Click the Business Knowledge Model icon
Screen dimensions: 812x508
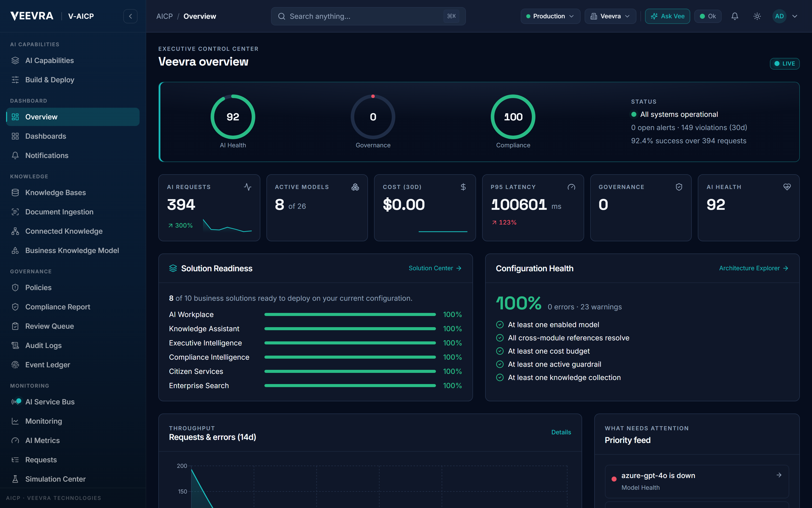point(15,250)
